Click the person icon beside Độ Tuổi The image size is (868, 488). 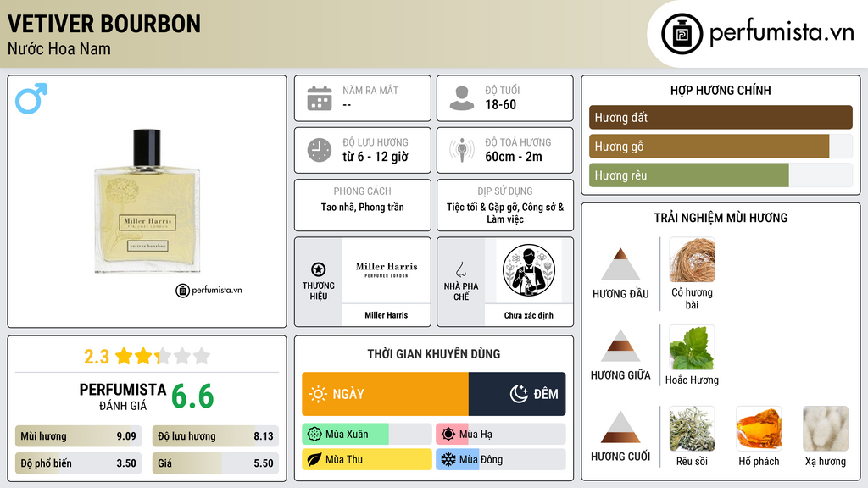(x=462, y=98)
